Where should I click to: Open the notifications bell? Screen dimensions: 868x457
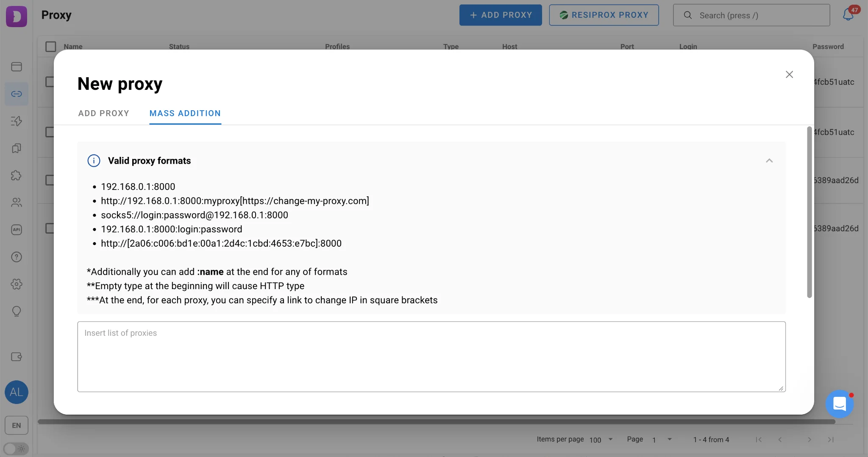click(848, 15)
